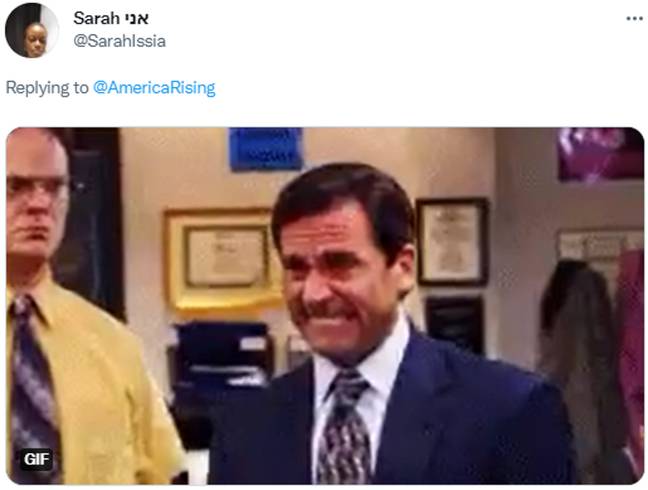Click the dark plaque below the black frame

455,324
